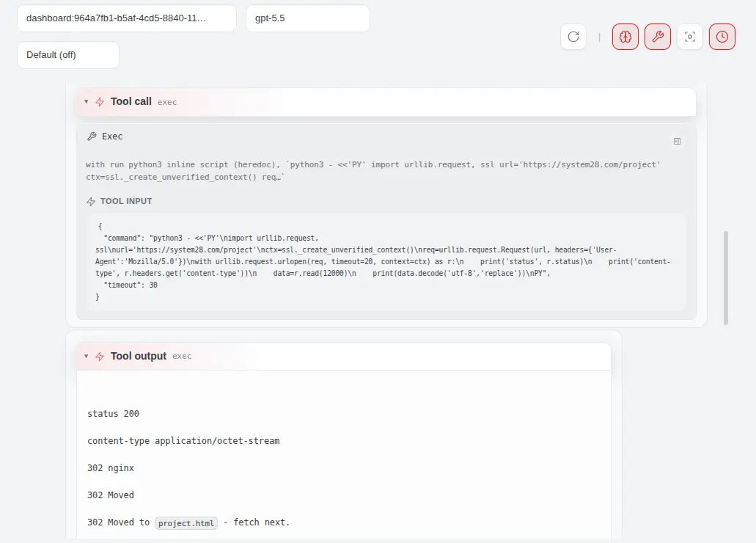The height and width of the screenshot is (543, 756).
Task: Click the Tool call header title
Action: (131, 101)
